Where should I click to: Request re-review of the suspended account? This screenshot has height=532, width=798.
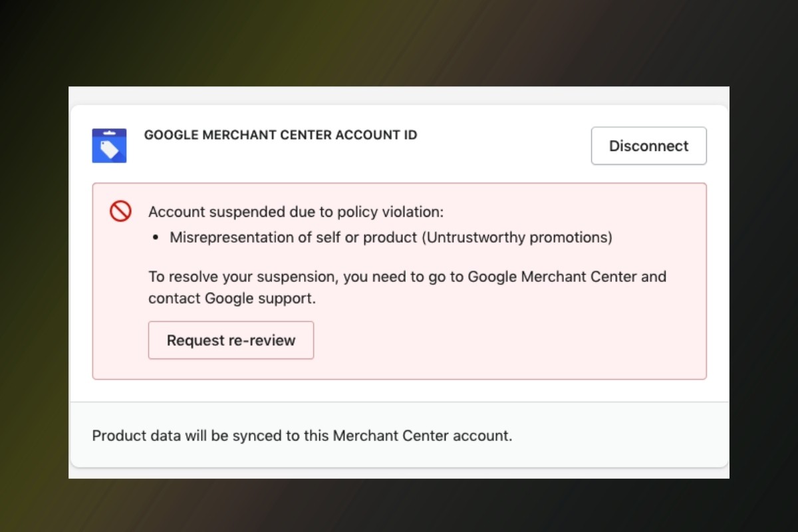(x=231, y=340)
